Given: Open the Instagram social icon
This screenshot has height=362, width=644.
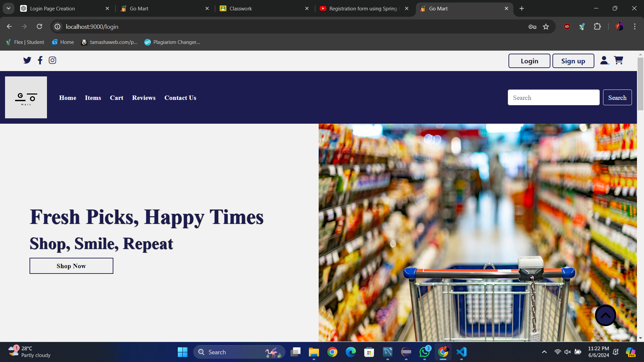Looking at the screenshot, I should (x=52, y=60).
